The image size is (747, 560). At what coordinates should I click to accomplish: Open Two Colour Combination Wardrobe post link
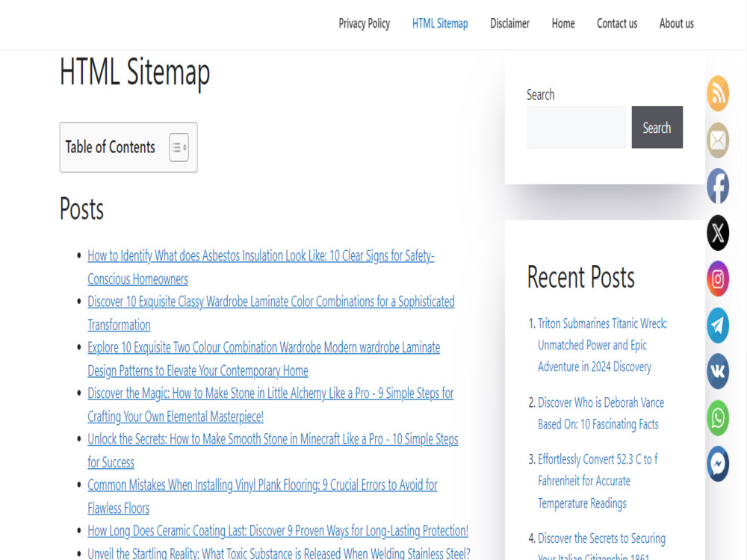coord(264,359)
